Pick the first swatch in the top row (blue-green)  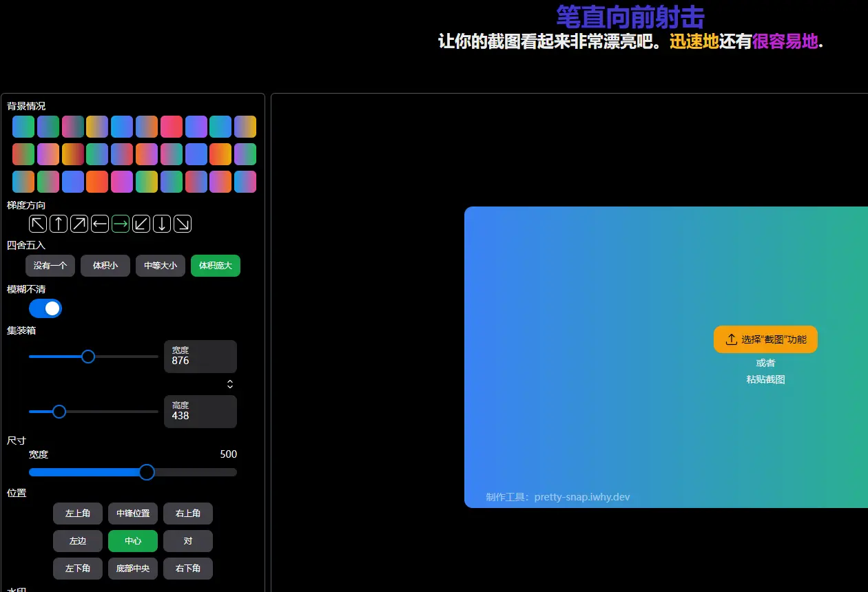click(23, 127)
